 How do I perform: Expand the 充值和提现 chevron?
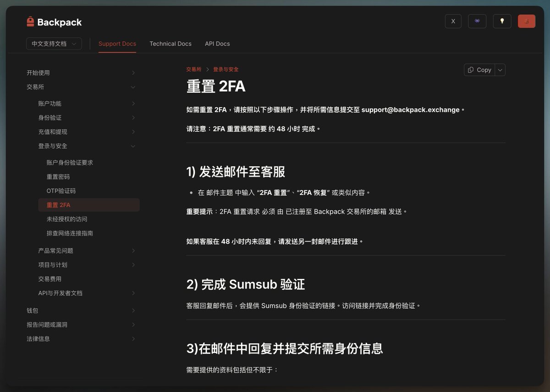pos(133,132)
